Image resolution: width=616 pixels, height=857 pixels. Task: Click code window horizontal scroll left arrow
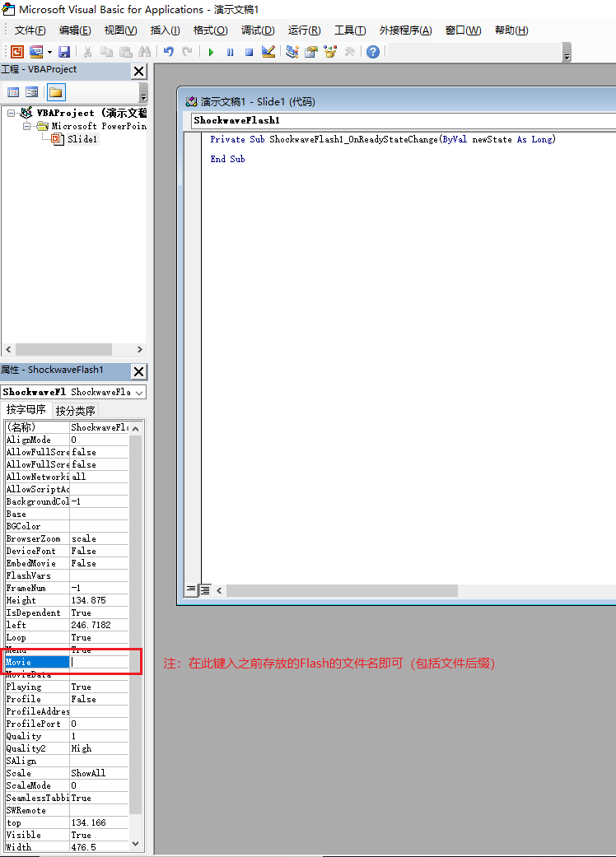(x=219, y=590)
